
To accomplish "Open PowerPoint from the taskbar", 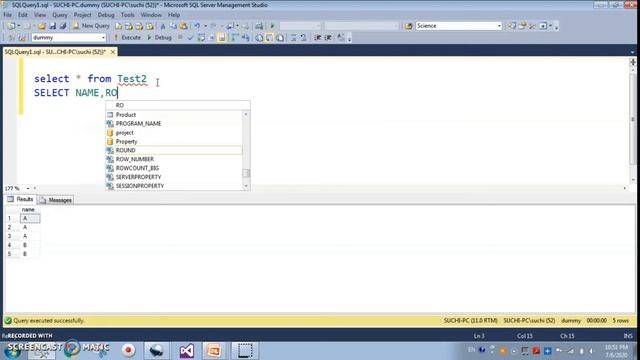I will [x=215, y=351].
